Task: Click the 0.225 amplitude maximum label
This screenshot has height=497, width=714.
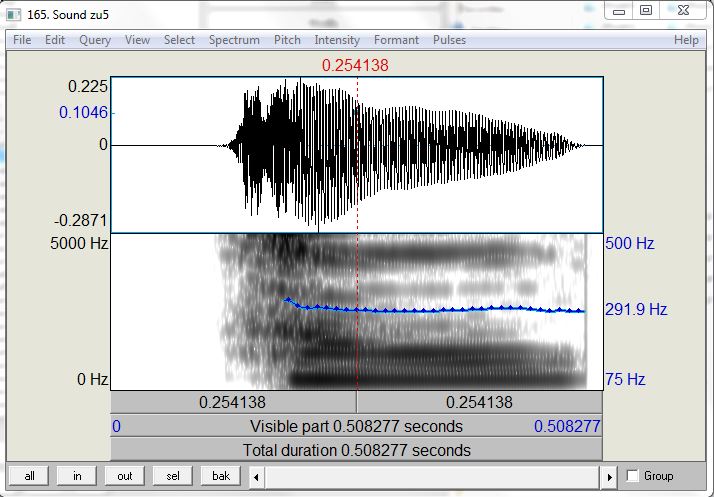Action: coord(88,86)
